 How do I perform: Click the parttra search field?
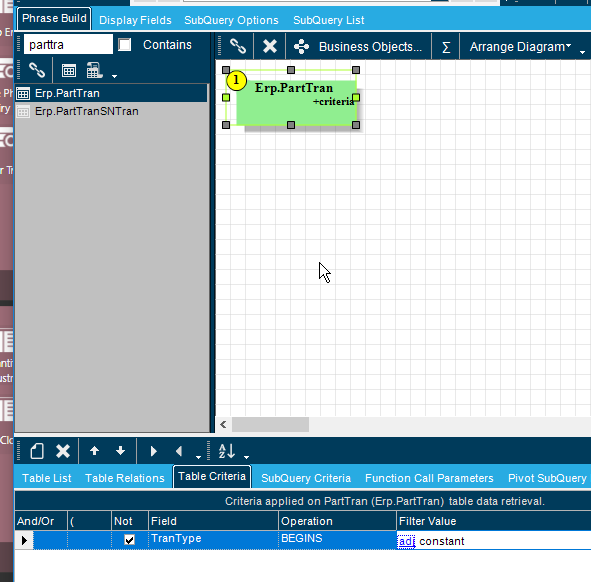[68, 44]
